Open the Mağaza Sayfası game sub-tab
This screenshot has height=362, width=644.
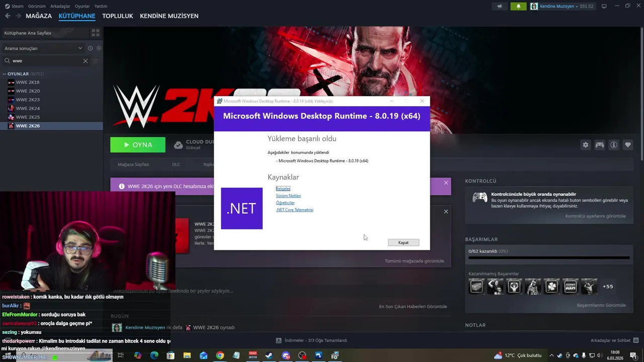(x=133, y=164)
